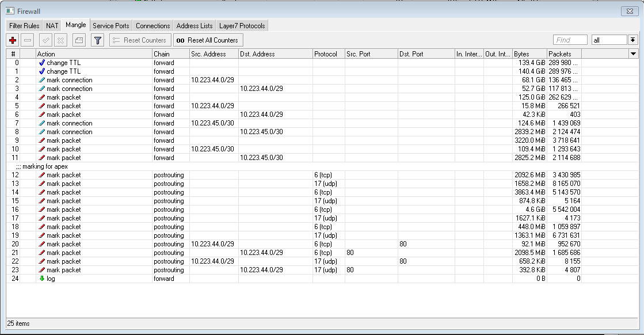Select mark packet icon in rule 16
The width and height of the screenshot is (644, 335).
41,210
